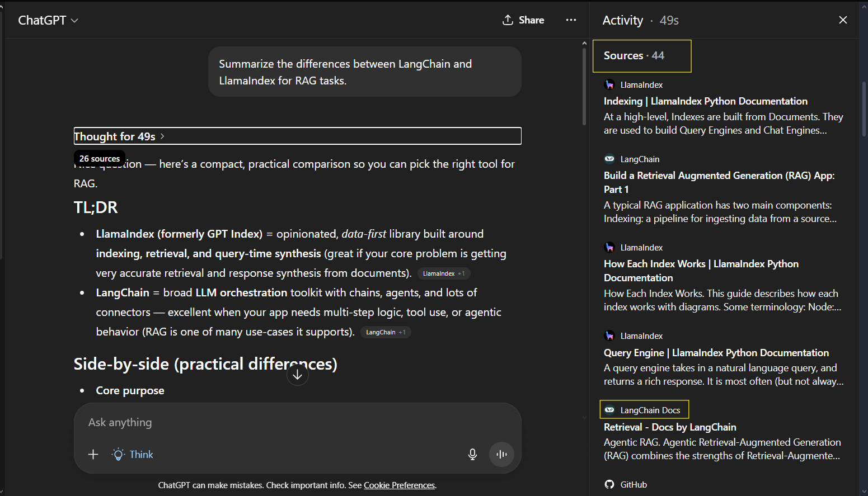868x496 pixels.
Task: Click the LangChain icon above the RAG App source
Action: [609, 158]
